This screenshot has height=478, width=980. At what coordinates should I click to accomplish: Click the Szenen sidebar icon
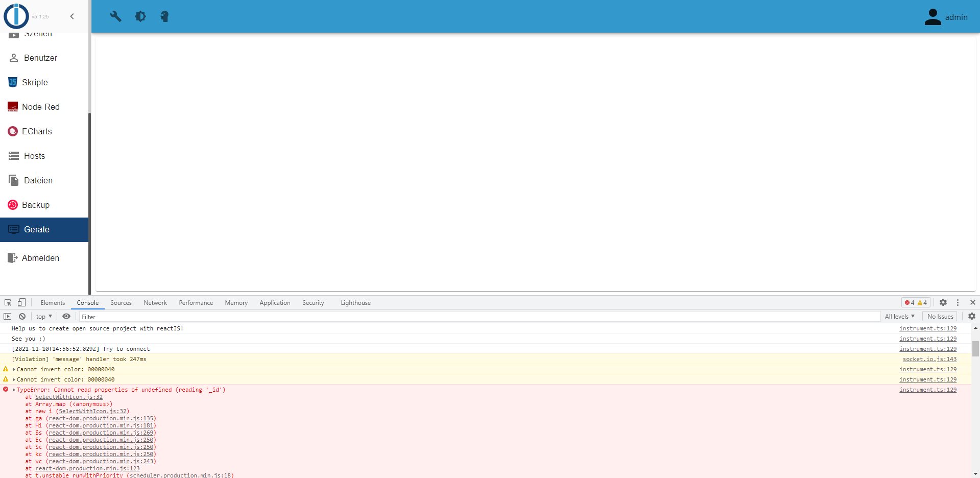pos(14,35)
